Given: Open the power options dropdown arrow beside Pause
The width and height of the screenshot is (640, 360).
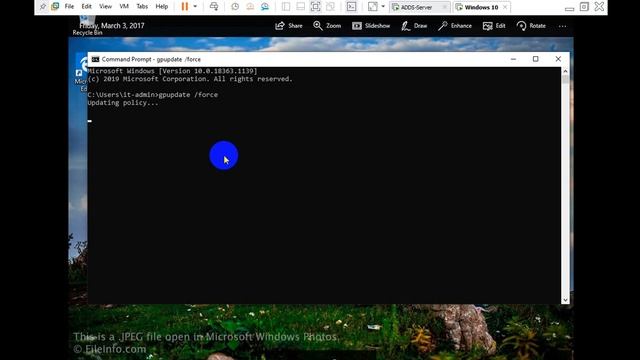Looking at the screenshot, I should pyautogui.click(x=195, y=7).
